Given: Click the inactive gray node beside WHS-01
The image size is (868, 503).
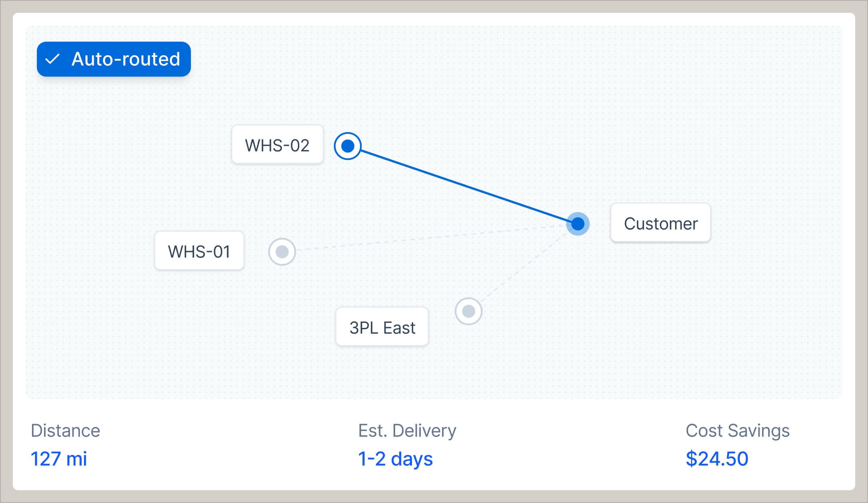Looking at the screenshot, I should pos(282,251).
